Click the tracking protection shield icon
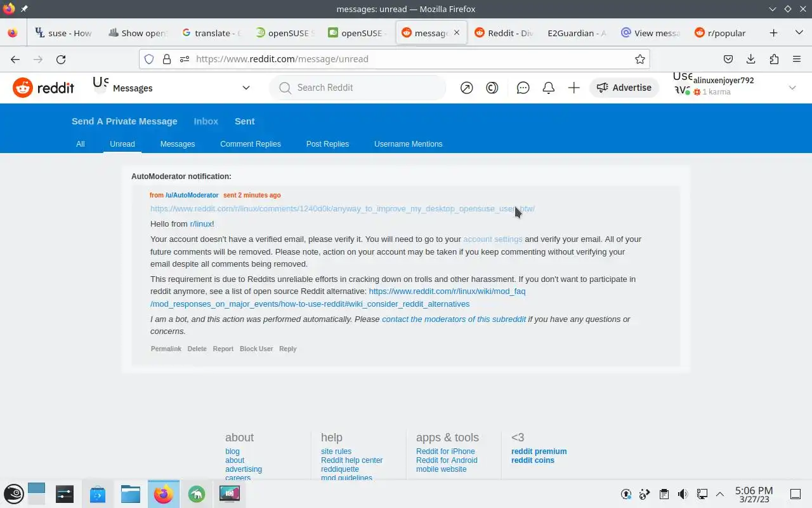This screenshot has width=812, height=508. pyautogui.click(x=149, y=59)
